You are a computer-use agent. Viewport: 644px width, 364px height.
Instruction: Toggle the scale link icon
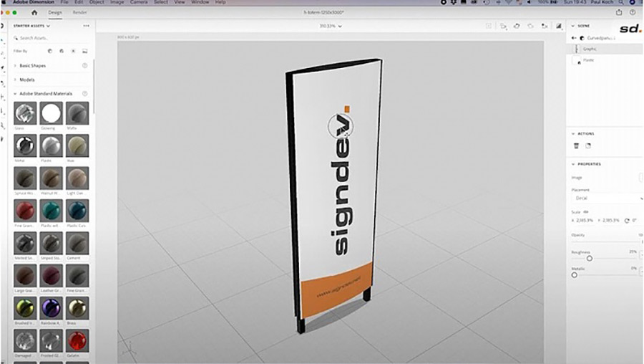(586, 212)
